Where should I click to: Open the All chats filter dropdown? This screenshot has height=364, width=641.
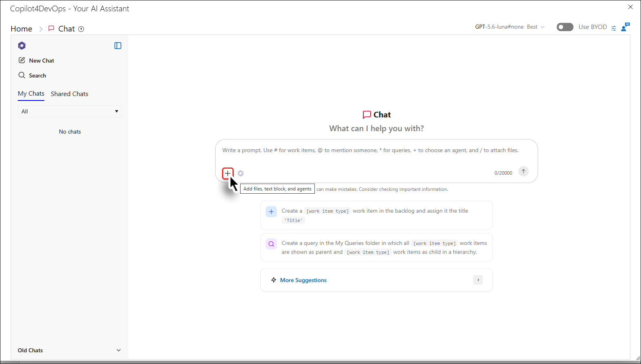coord(70,111)
